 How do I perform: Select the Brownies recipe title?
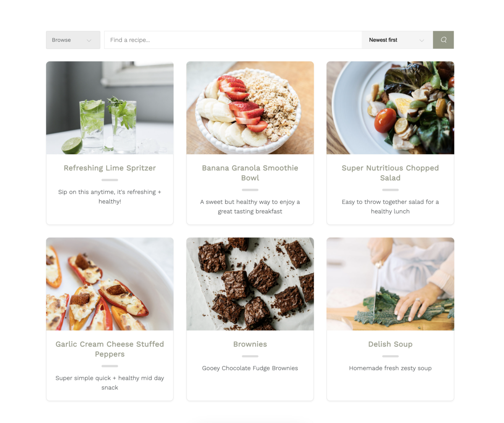250,344
